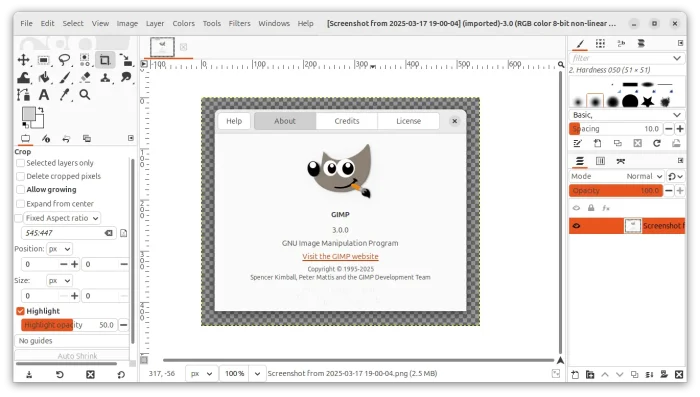Select the Move tool in the toolbox

click(x=23, y=60)
